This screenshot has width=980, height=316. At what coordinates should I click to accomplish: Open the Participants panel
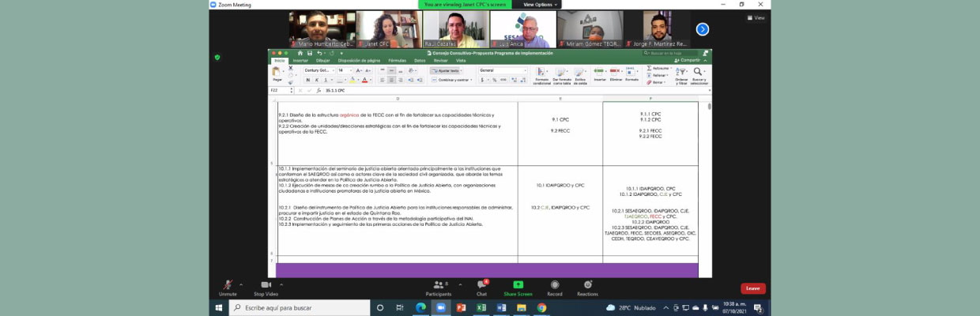pos(438,286)
